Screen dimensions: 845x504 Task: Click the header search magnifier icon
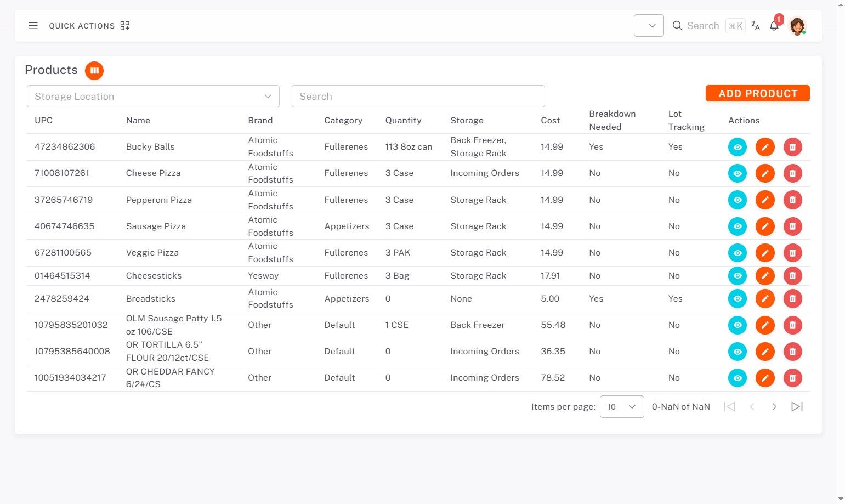pyautogui.click(x=678, y=26)
